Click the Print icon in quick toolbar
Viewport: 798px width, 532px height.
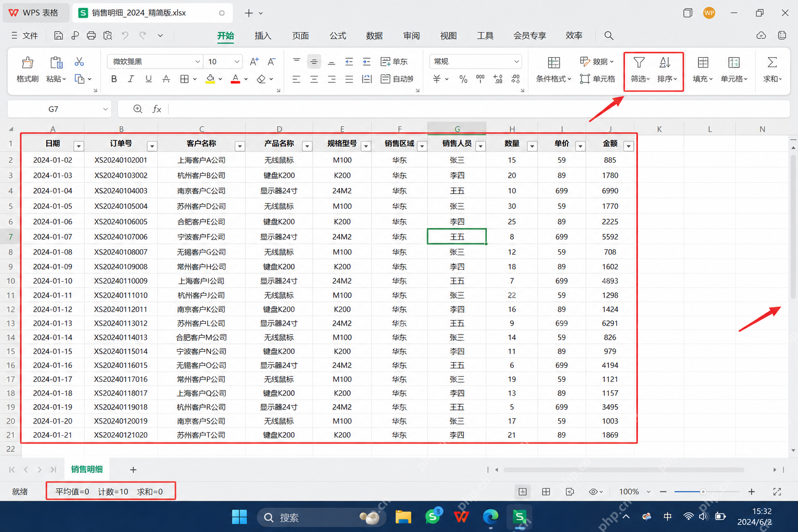[91, 35]
